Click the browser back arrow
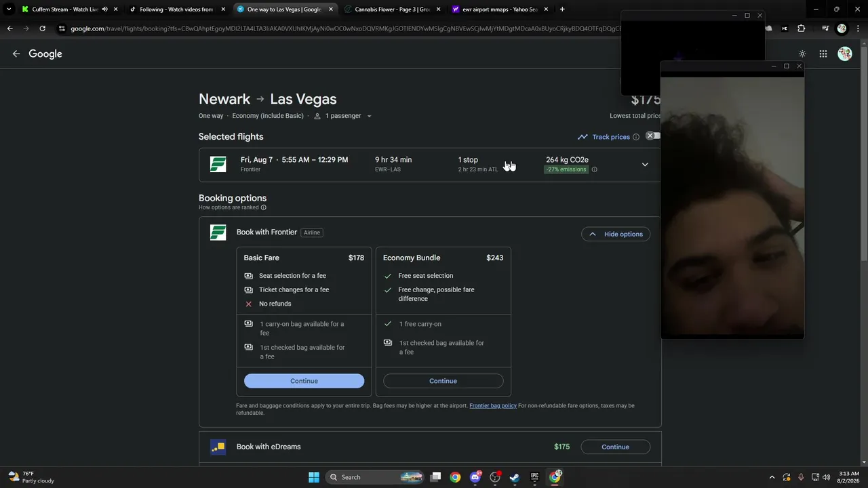 [x=9, y=28]
